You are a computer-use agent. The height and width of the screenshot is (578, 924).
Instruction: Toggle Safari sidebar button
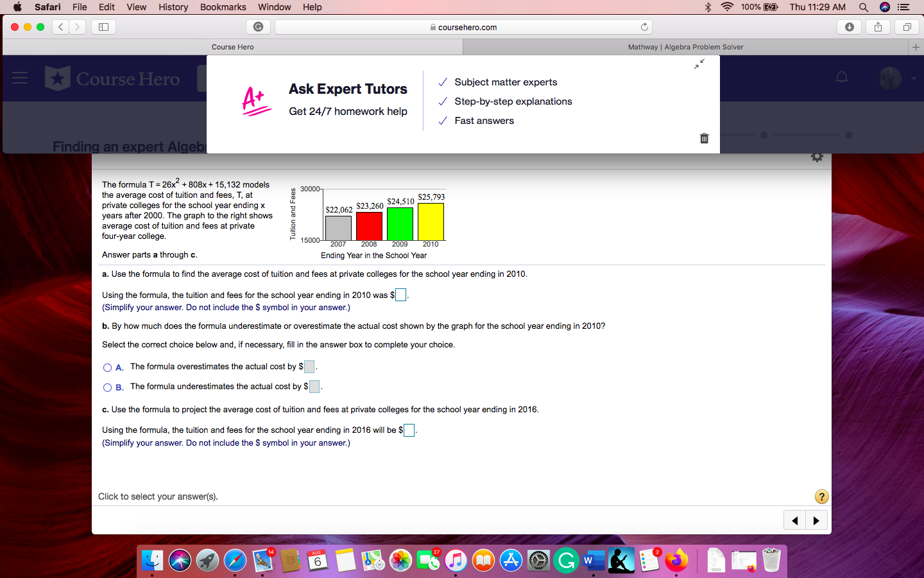pos(103,27)
